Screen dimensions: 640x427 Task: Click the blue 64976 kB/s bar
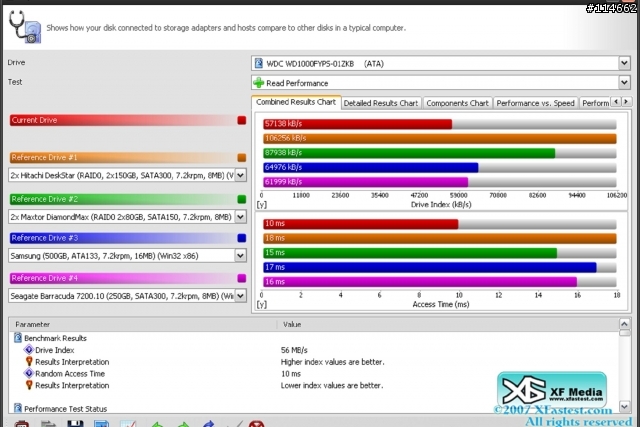click(x=371, y=167)
